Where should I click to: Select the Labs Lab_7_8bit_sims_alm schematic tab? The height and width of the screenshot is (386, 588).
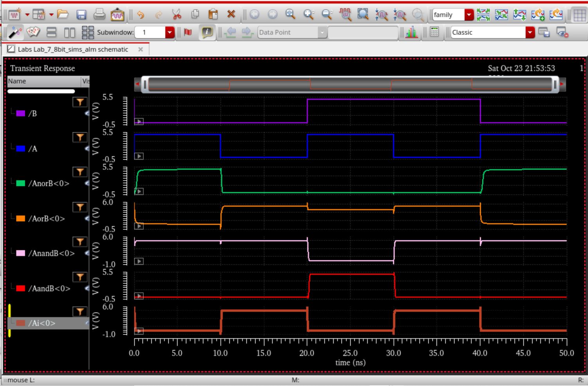click(x=73, y=49)
